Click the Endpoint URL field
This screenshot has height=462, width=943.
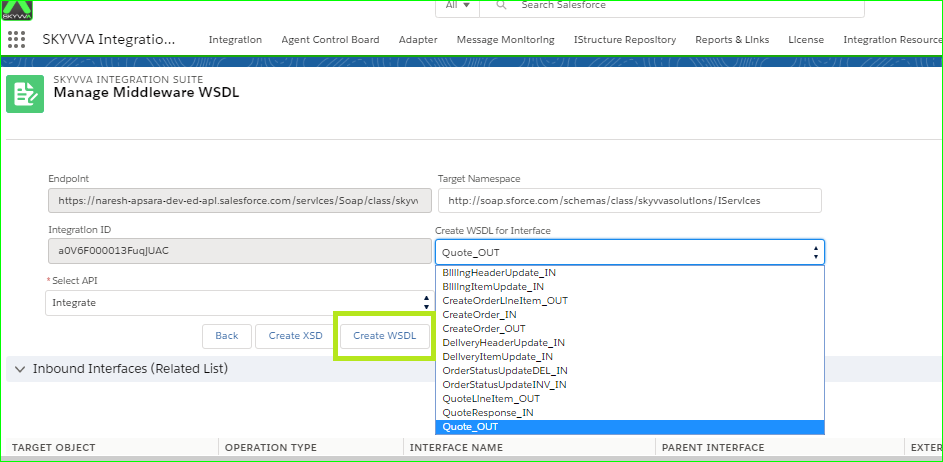pos(240,201)
